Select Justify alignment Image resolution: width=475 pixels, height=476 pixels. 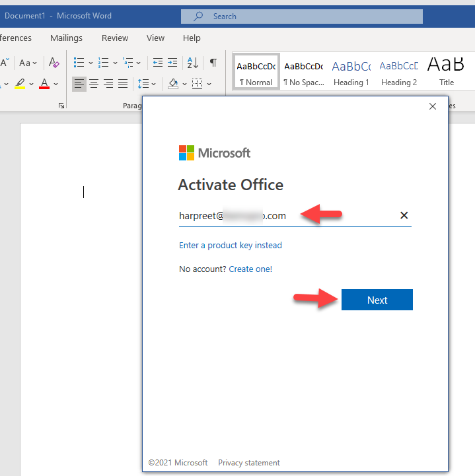[123, 83]
